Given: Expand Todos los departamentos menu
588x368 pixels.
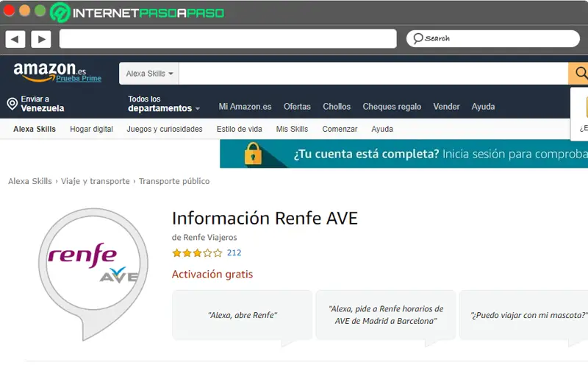Looking at the screenshot, I should pyautogui.click(x=163, y=104).
